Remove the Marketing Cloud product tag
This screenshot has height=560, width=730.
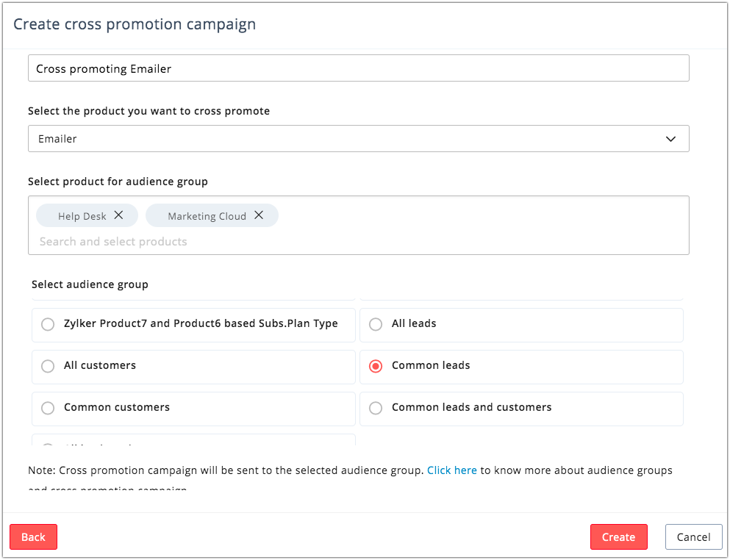(x=259, y=215)
